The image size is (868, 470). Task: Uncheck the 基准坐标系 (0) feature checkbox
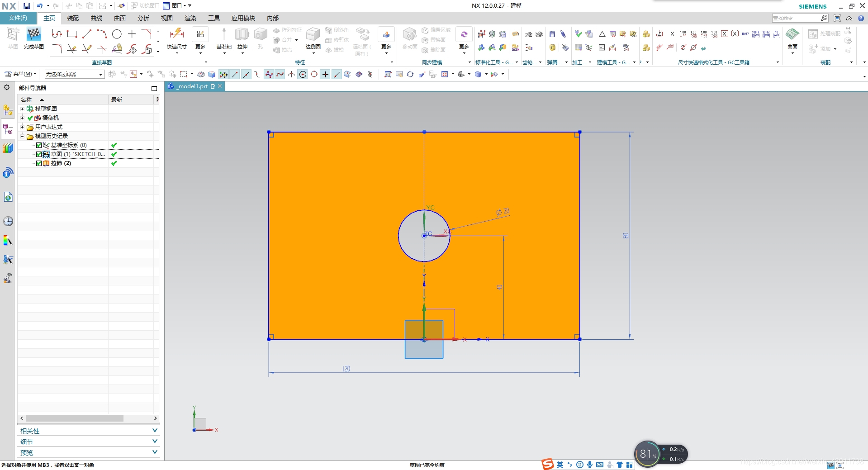(39, 145)
